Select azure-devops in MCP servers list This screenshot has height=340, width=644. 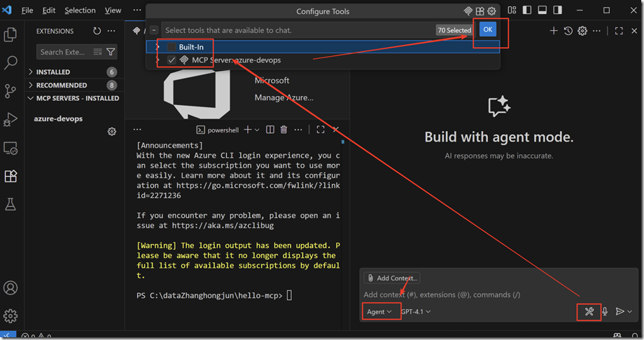pyautogui.click(x=58, y=118)
